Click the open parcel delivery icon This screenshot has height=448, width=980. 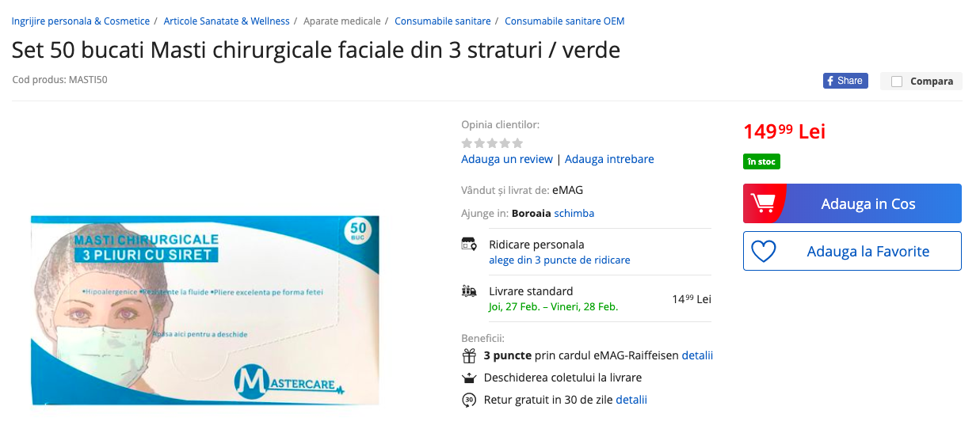point(469,378)
